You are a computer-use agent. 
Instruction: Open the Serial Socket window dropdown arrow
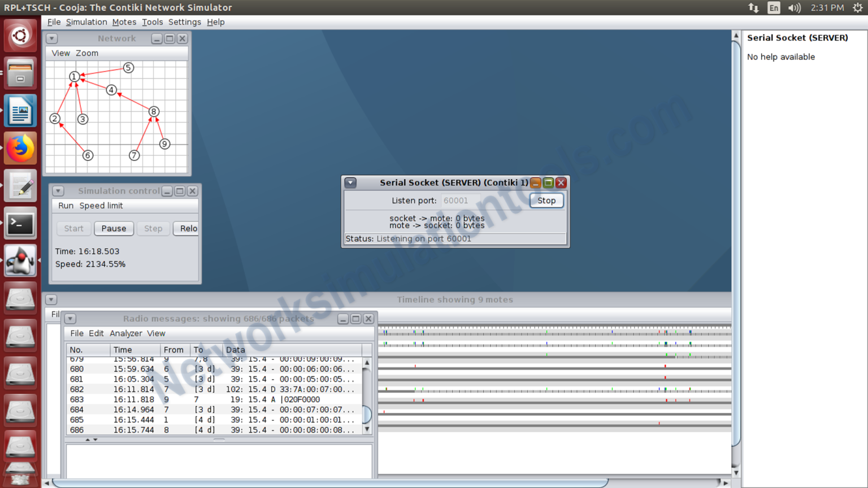pyautogui.click(x=350, y=182)
